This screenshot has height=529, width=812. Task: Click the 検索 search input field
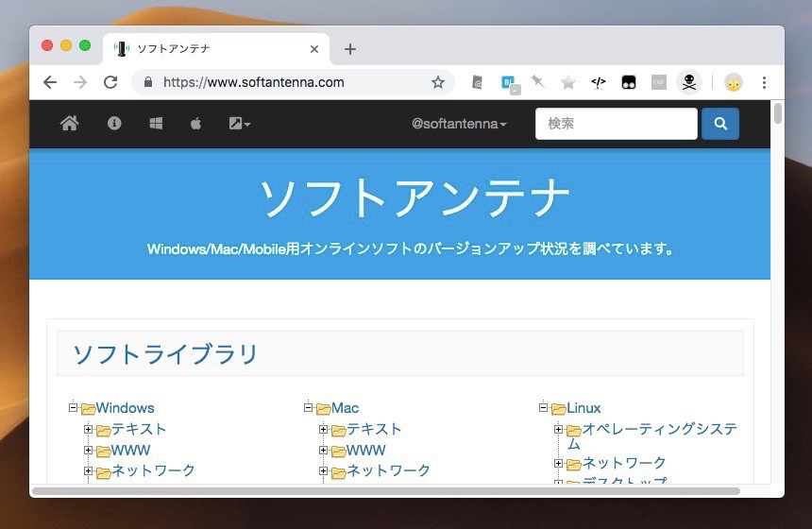click(x=617, y=124)
